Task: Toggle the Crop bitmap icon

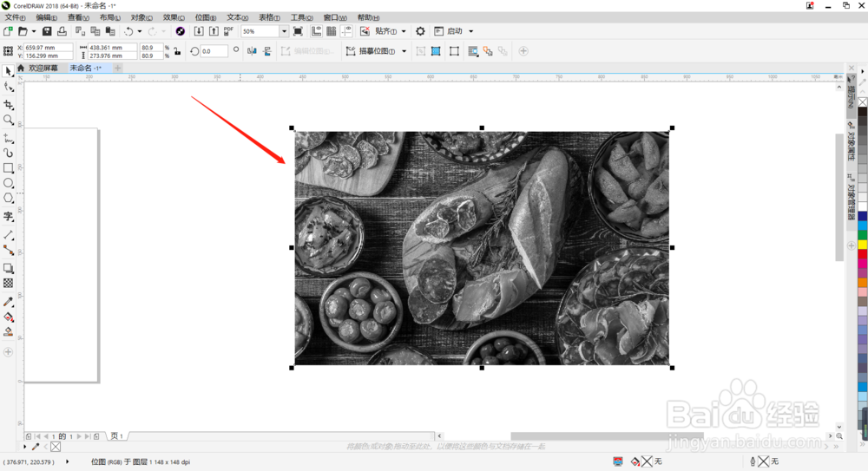Action: (x=421, y=51)
